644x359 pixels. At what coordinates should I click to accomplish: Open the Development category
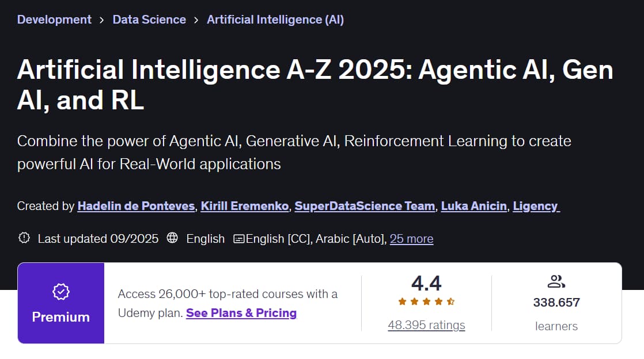54,19
